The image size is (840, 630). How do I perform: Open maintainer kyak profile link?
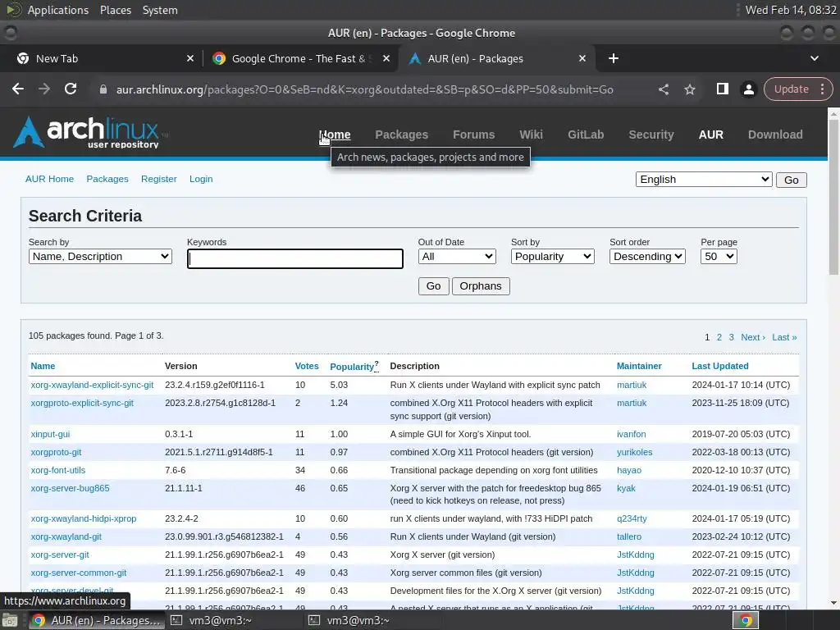(x=626, y=488)
